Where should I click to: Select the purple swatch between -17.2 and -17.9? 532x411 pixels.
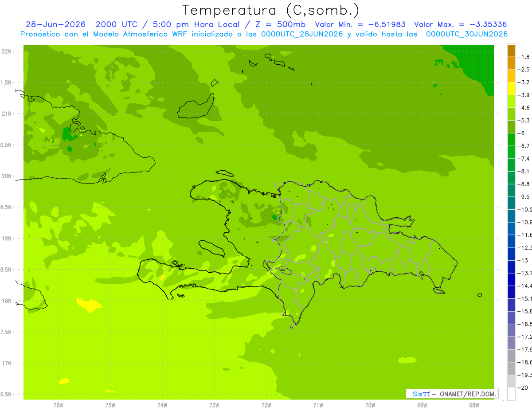point(511,343)
